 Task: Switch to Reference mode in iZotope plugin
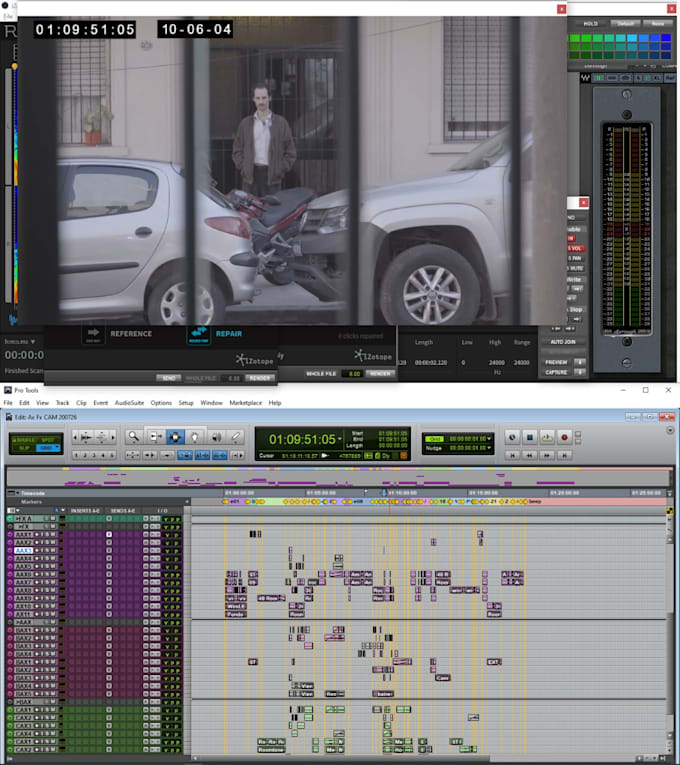coord(118,334)
